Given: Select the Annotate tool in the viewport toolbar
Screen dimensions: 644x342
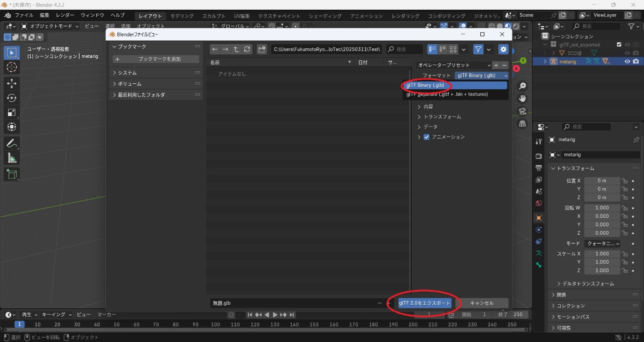Looking at the screenshot, I should tap(12, 144).
